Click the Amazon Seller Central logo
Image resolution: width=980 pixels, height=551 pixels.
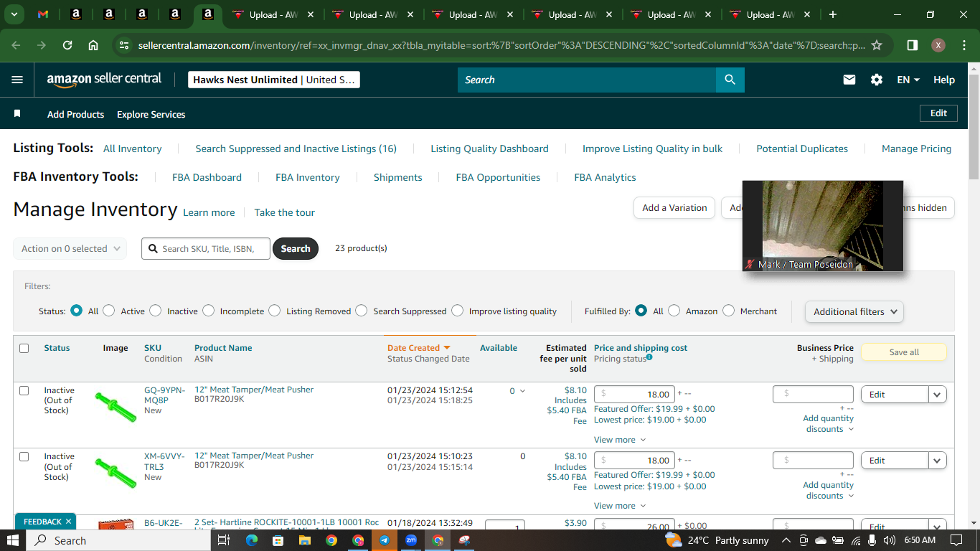click(x=104, y=80)
